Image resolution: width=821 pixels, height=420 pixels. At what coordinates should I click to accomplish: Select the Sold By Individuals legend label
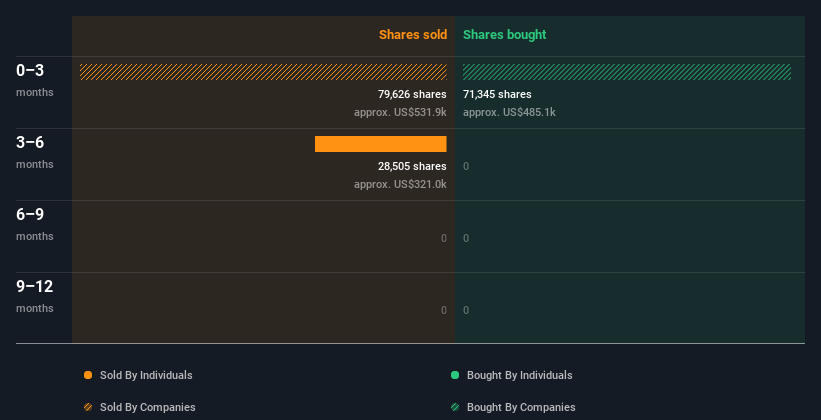click(146, 375)
